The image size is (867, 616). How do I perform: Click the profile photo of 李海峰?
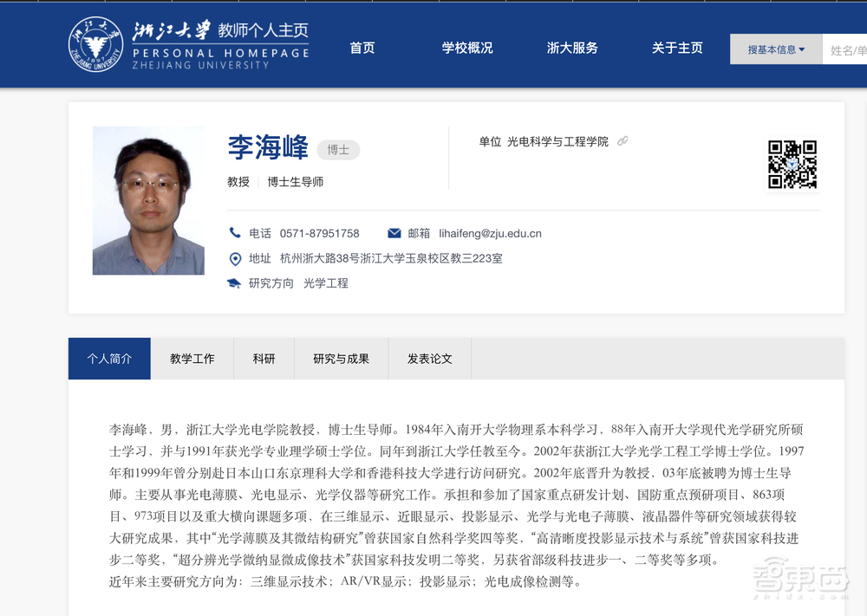tap(148, 200)
